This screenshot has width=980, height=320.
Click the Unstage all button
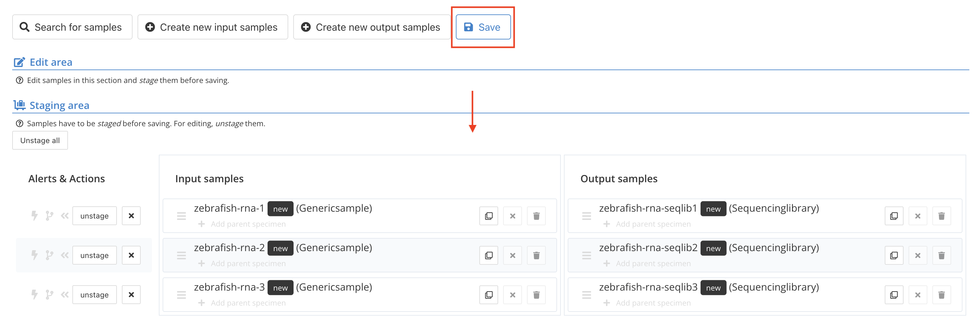[40, 141]
